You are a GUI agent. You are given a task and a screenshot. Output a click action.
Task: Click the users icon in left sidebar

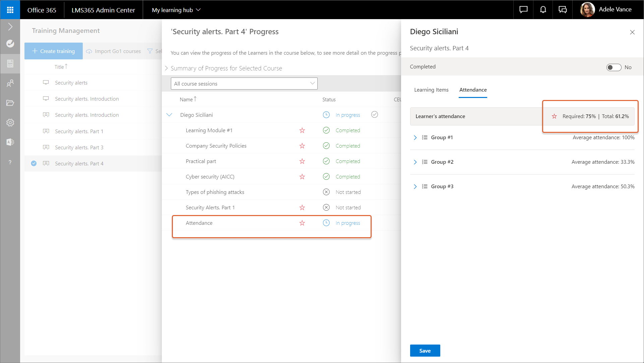10,83
